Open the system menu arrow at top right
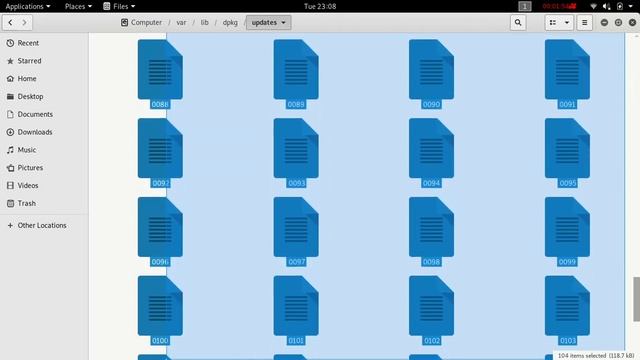The height and width of the screenshot is (360, 640). coord(631,6)
